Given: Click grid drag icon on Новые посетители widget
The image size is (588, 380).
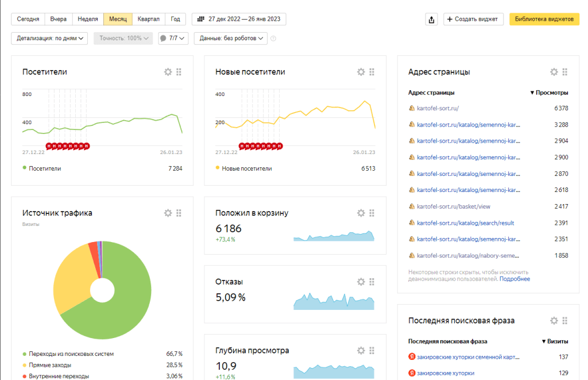Looking at the screenshot, I should coord(372,72).
